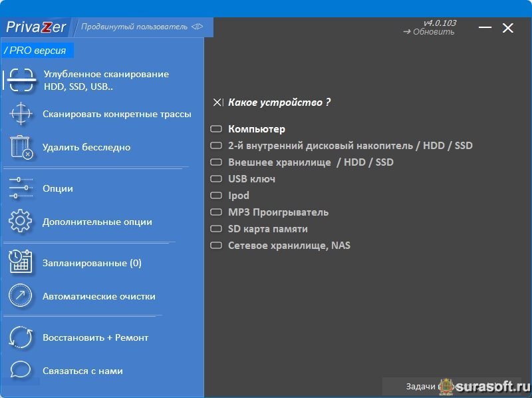Click the PrivaZer logo
The height and width of the screenshot is (398, 532).
(36, 27)
